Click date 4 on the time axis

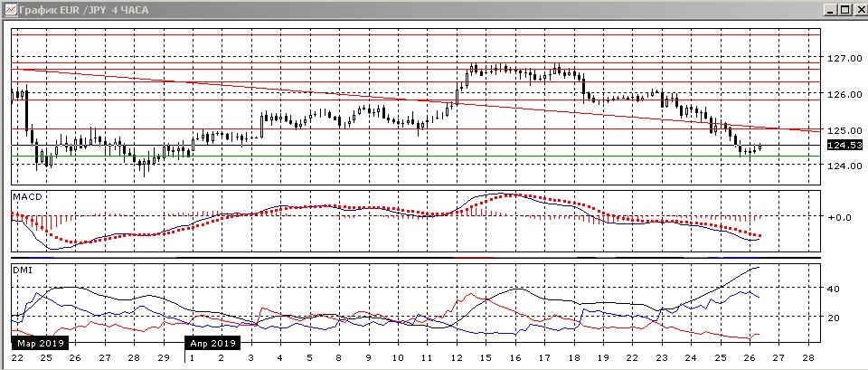(x=279, y=358)
